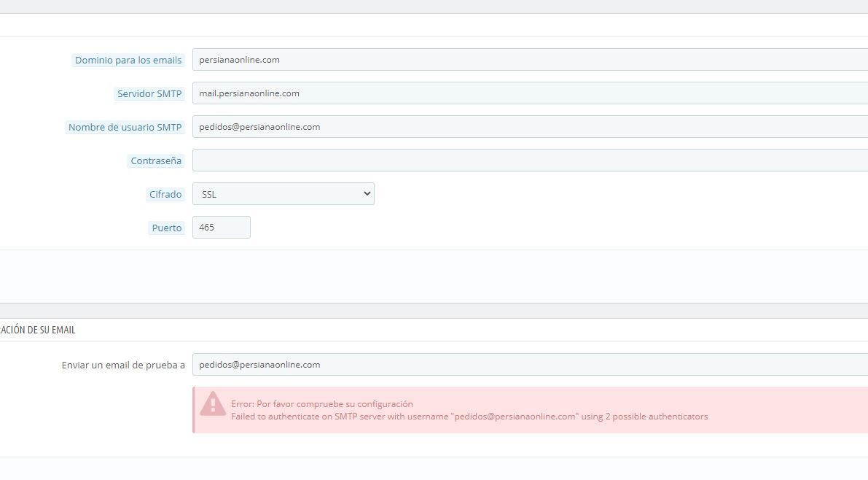This screenshot has height=480, width=868.
Task: Click the 'ACIÓN DE SU EMAIL' section heading
Action: pos(38,330)
